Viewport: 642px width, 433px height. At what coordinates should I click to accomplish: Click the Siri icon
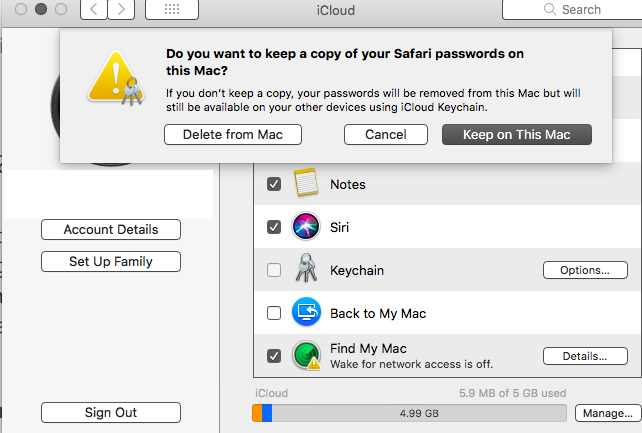click(x=306, y=226)
